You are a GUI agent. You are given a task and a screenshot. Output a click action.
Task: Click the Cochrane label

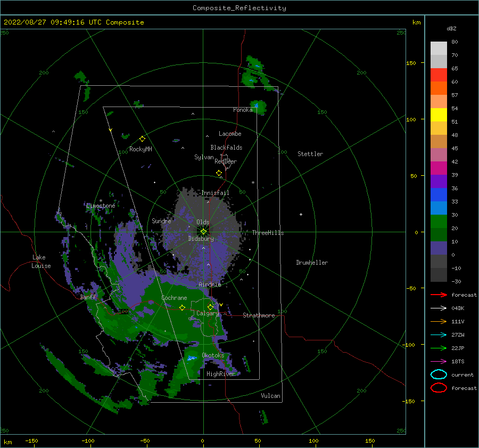coord(174,298)
